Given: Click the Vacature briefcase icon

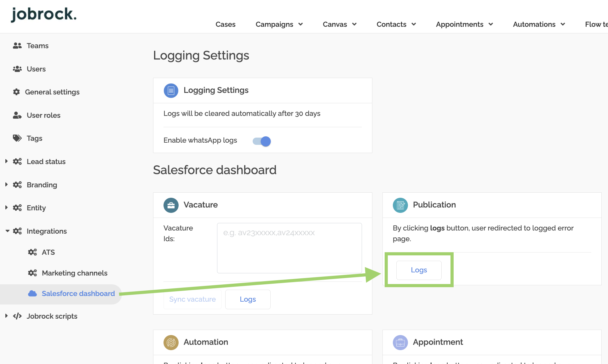Looking at the screenshot, I should [171, 205].
